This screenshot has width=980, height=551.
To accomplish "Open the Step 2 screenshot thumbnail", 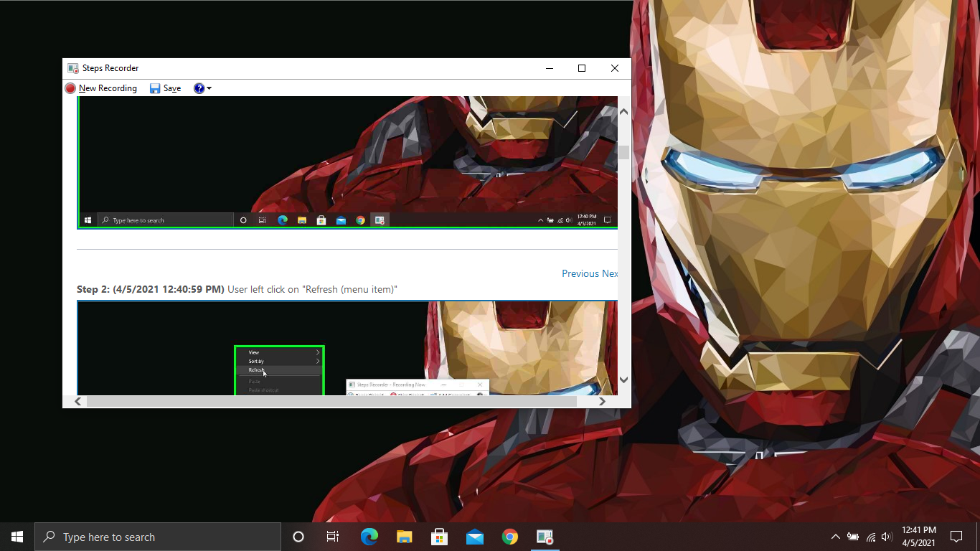I will pos(347,348).
